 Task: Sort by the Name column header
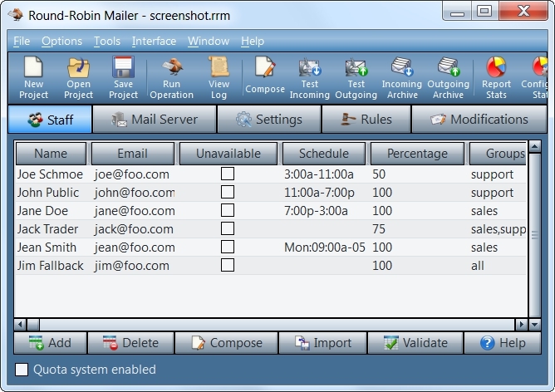51,154
